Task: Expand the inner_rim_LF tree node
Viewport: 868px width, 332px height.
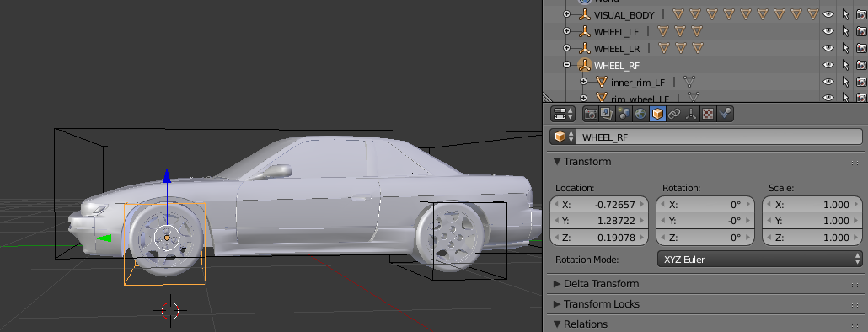Action: tap(583, 82)
